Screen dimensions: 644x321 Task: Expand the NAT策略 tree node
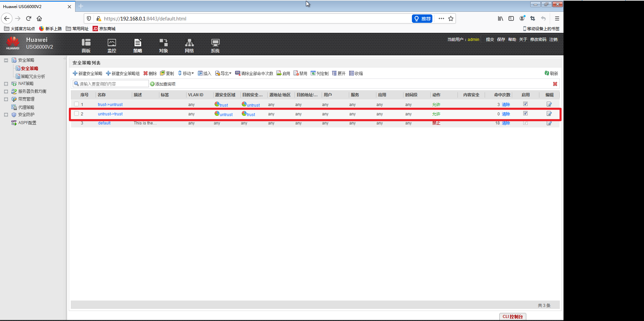point(6,84)
